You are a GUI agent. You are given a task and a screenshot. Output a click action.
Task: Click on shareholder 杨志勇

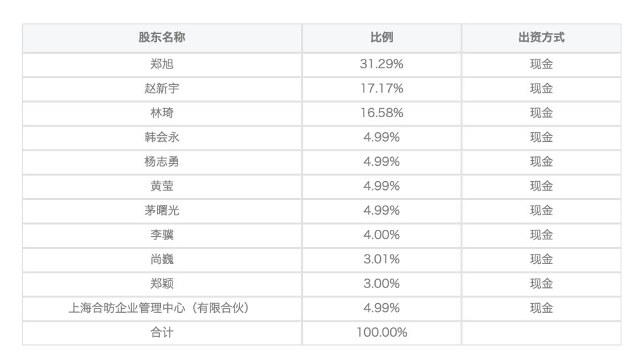tap(162, 162)
